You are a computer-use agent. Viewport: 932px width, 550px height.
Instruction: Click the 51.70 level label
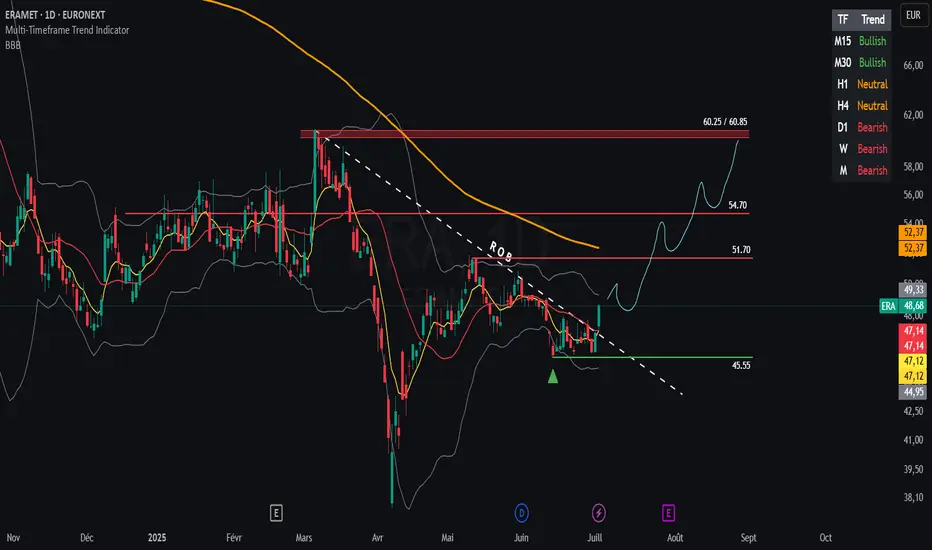tap(741, 250)
